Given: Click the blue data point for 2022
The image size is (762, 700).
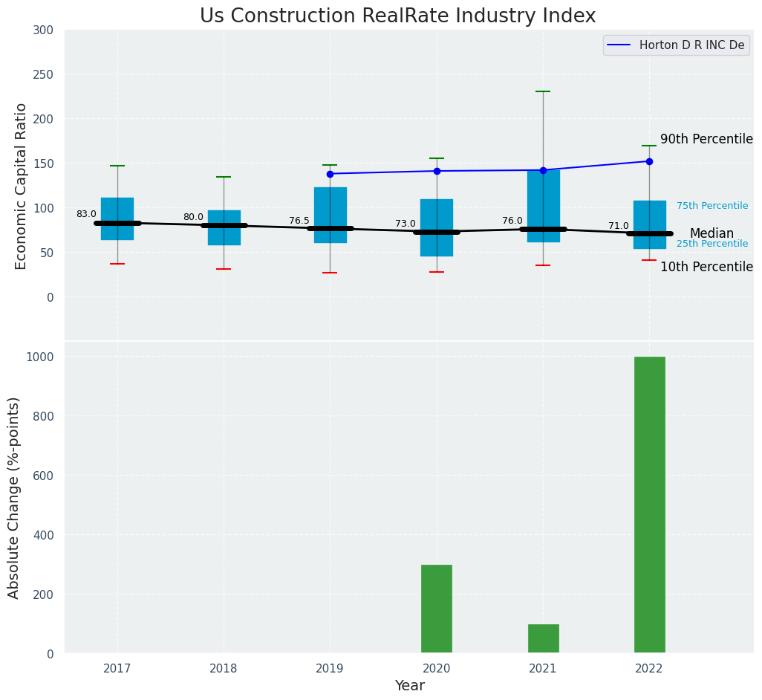Looking at the screenshot, I should [x=649, y=161].
